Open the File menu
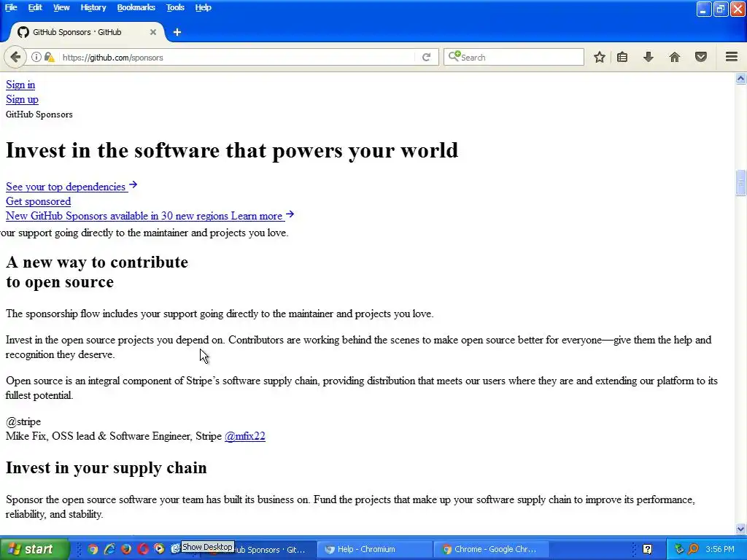Viewport: 747px width, 560px height. [11, 7]
